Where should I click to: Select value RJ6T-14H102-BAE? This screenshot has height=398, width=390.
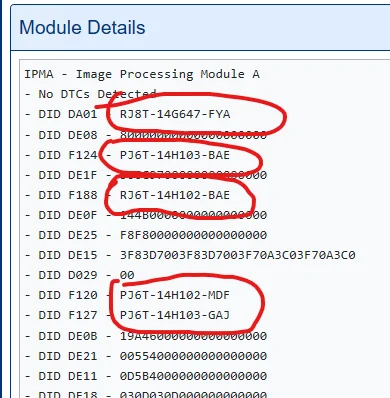point(175,195)
